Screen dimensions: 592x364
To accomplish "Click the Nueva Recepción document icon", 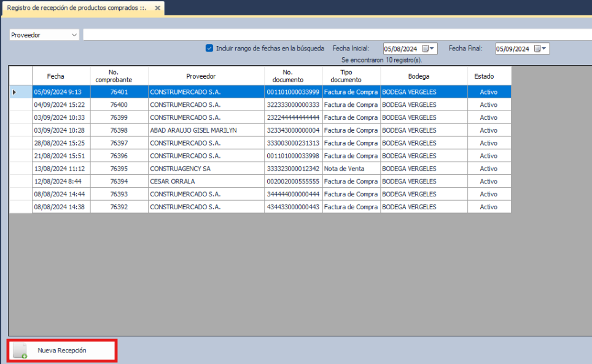I will (x=20, y=350).
